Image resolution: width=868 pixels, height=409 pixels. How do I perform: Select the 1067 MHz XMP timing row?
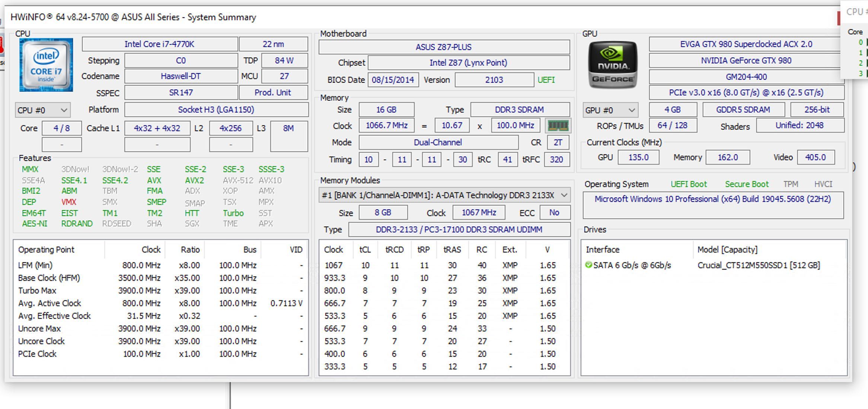[x=444, y=265]
